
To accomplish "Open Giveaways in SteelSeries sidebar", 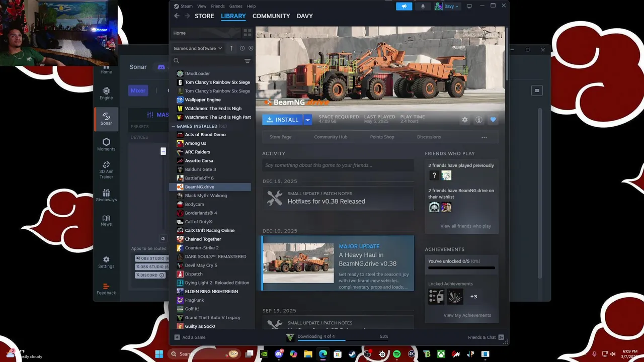I will click(106, 196).
